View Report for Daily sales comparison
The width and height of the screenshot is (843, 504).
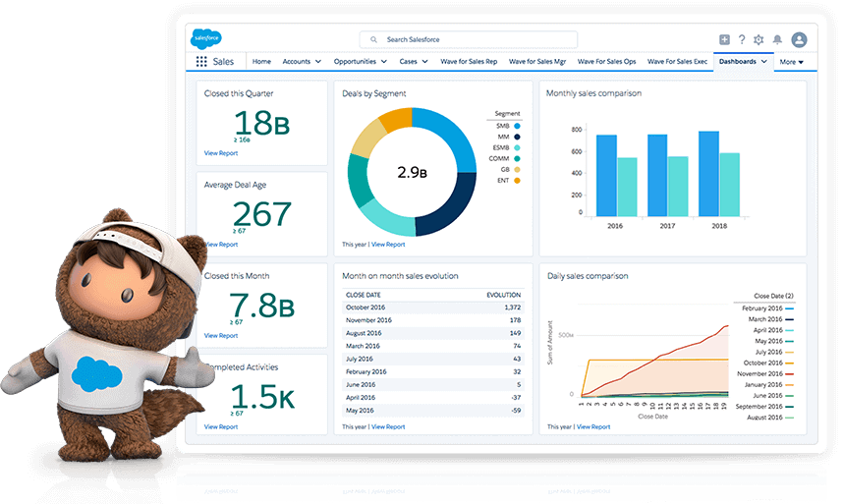(593, 427)
